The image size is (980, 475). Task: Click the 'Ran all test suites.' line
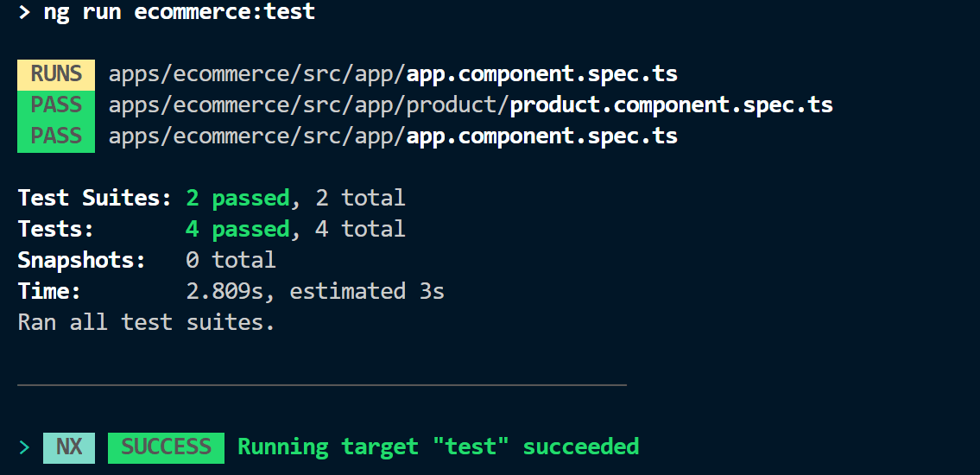146,322
